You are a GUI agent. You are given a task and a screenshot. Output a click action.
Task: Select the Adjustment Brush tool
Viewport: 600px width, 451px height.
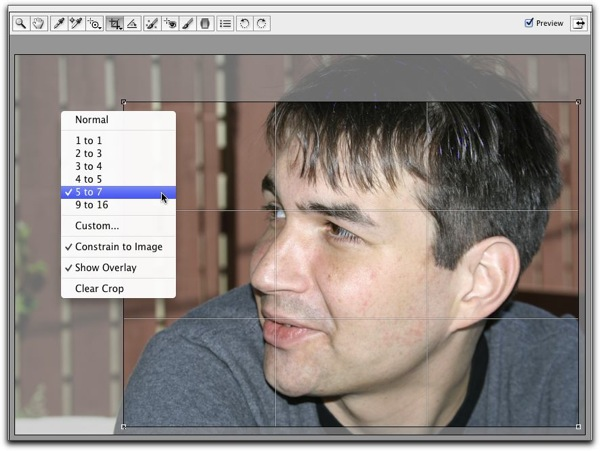[187, 23]
